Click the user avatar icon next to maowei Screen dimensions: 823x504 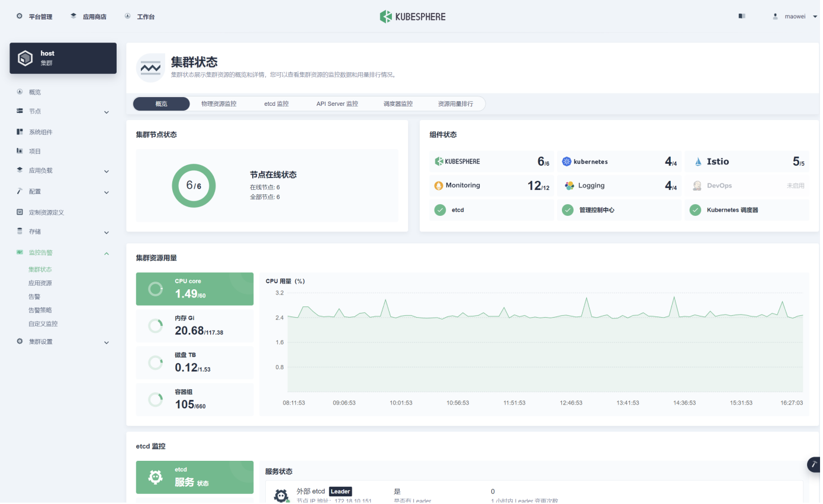[x=775, y=17]
